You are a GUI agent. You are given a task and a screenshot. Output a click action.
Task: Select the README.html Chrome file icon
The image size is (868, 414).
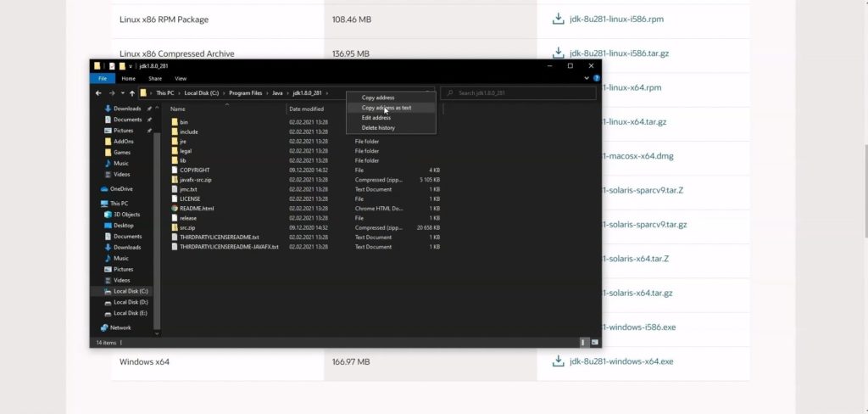coord(175,209)
